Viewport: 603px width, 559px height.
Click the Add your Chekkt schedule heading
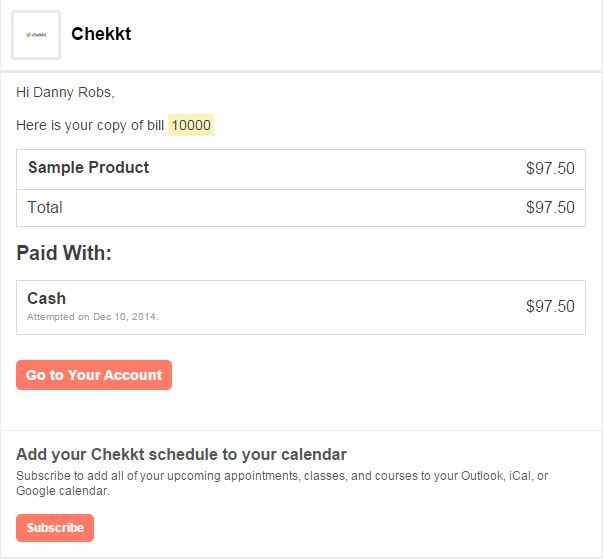pyautogui.click(x=181, y=454)
